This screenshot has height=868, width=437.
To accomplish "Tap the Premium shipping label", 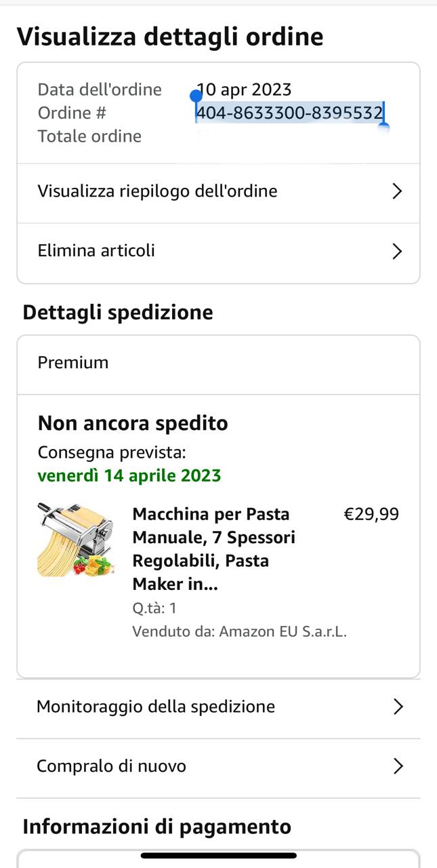I will tap(73, 362).
